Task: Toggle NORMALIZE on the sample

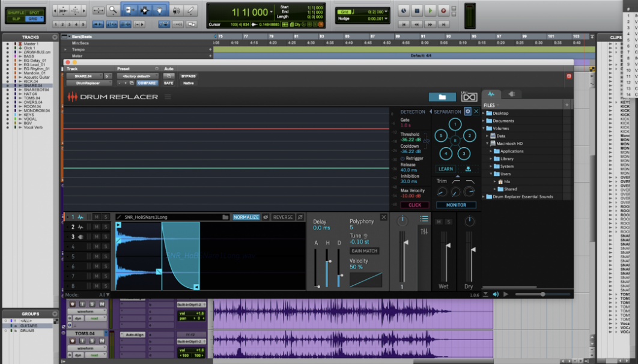Action: point(246,217)
